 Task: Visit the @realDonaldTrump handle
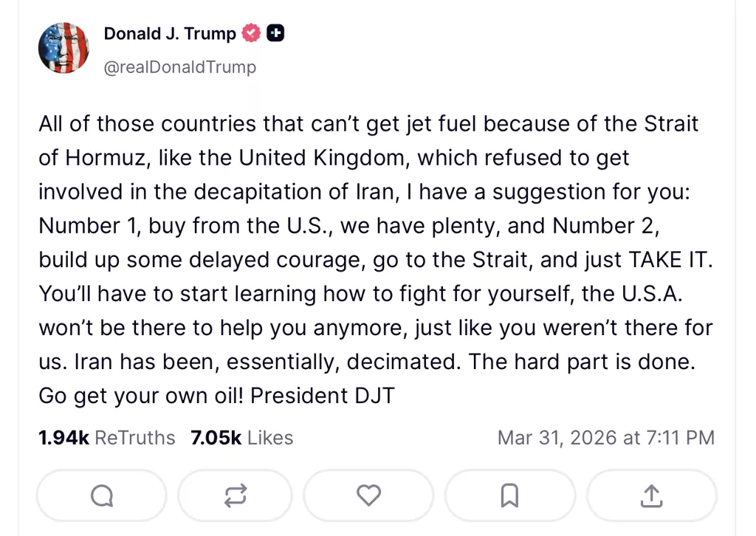180,67
